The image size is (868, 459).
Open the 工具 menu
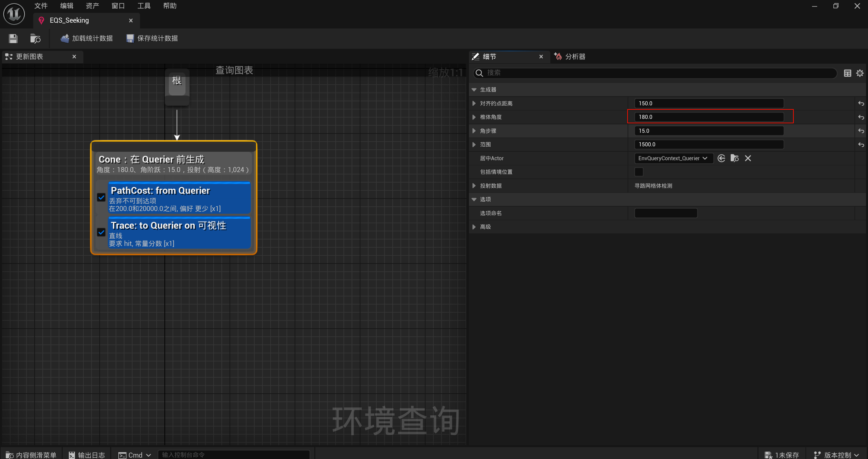click(x=144, y=6)
